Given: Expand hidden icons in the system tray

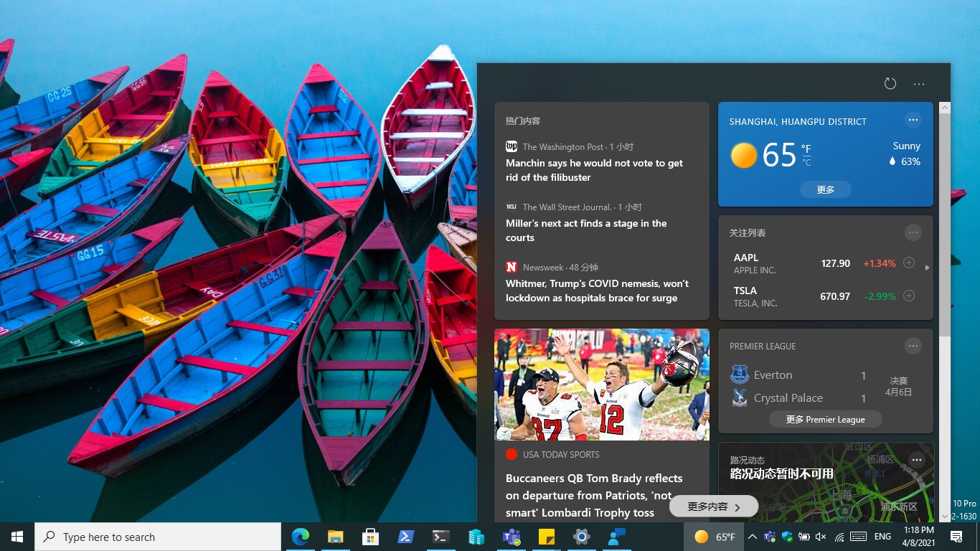Looking at the screenshot, I should (x=752, y=536).
